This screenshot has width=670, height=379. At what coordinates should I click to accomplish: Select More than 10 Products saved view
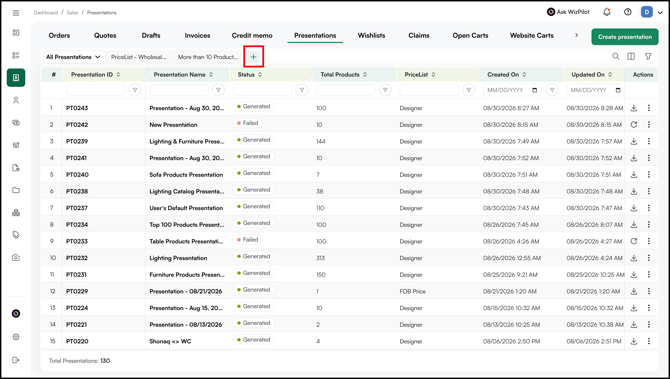(208, 57)
